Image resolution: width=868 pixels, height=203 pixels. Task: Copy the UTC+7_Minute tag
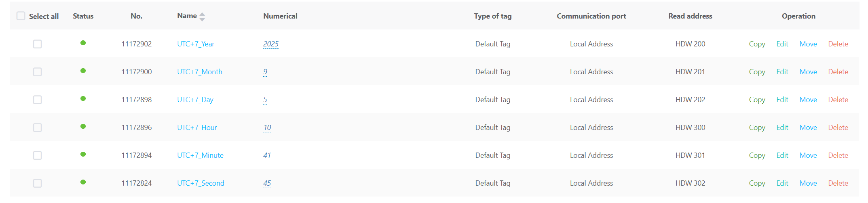point(757,155)
